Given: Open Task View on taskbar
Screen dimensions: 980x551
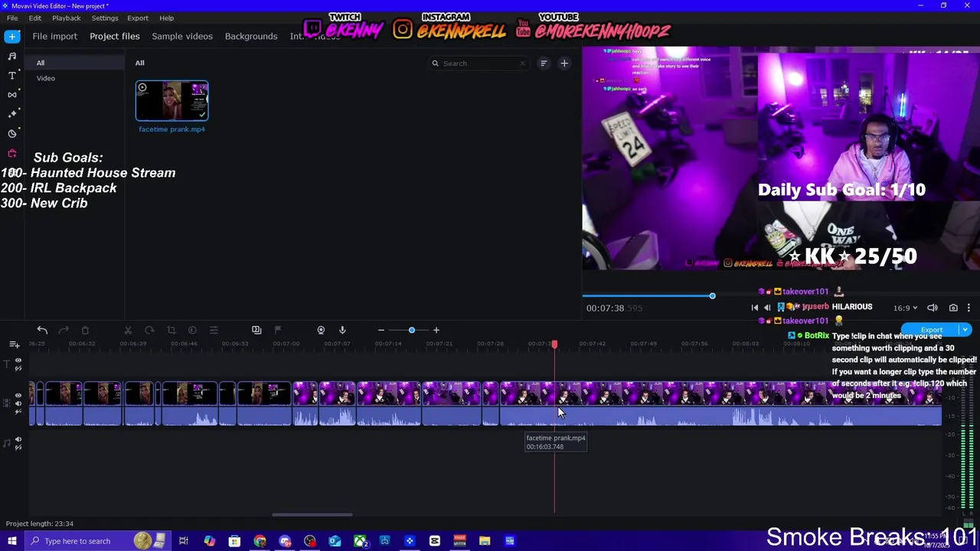Looking at the screenshot, I should [184, 541].
